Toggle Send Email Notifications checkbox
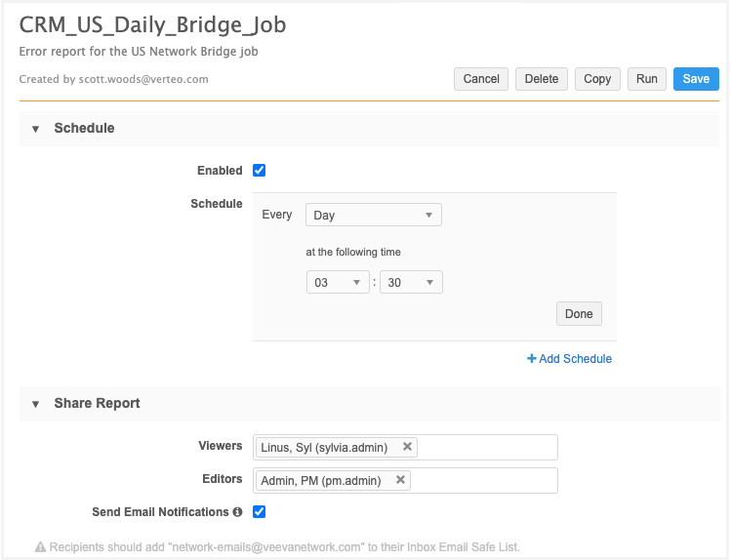This screenshot has height=560, width=731. [259, 511]
